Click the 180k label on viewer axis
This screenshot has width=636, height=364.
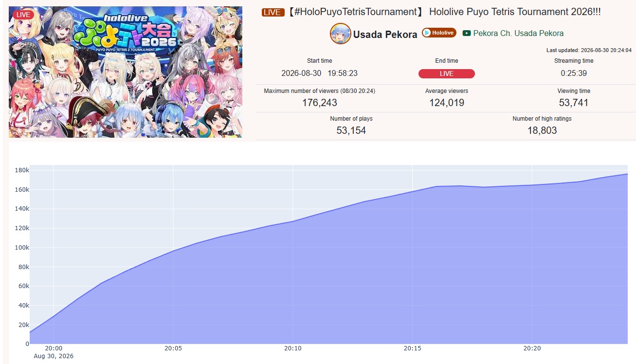(22, 170)
